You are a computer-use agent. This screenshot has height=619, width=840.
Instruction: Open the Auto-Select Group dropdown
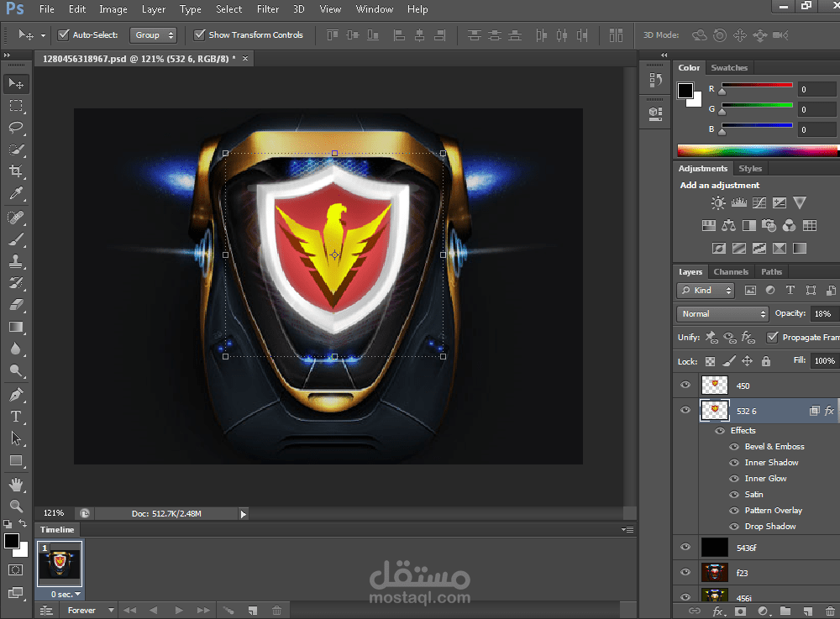click(153, 34)
